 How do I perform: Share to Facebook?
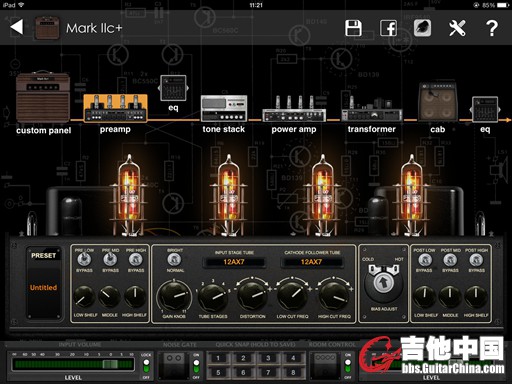point(388,28)
